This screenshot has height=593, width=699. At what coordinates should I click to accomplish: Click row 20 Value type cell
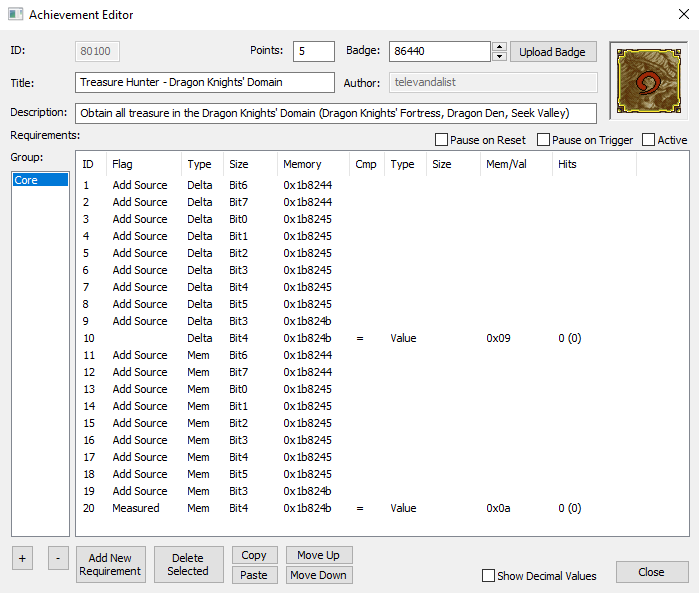403,508
